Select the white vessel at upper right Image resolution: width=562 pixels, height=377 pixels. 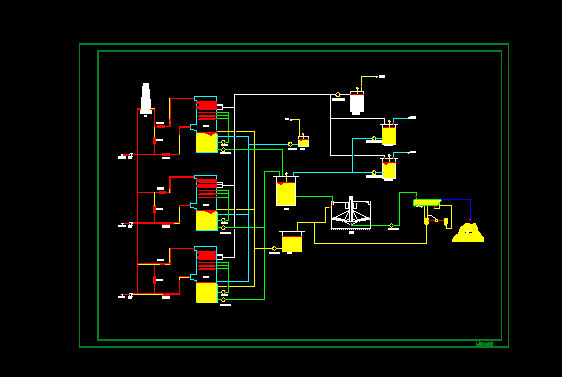click(x=357, y=103)
